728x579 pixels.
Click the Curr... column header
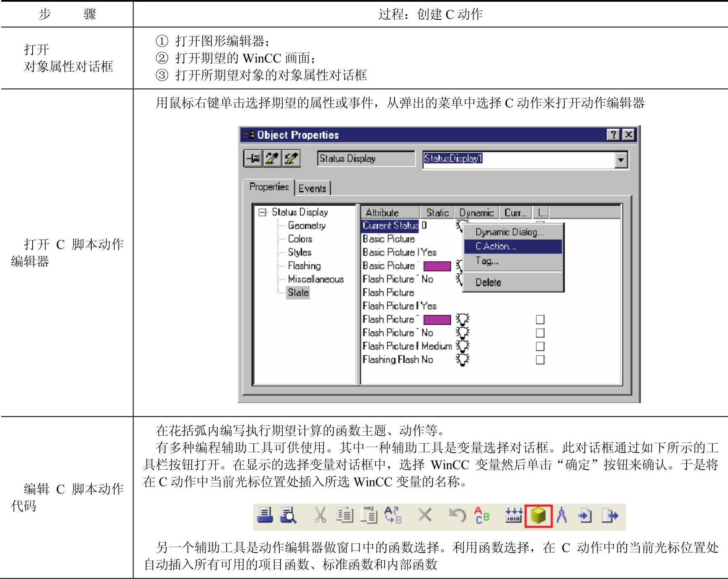[515, 212]
